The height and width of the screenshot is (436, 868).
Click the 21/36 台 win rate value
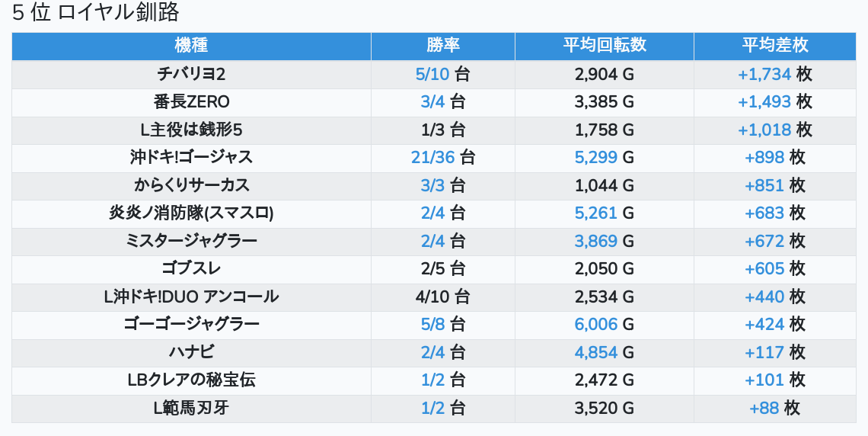tap(442, 158)
